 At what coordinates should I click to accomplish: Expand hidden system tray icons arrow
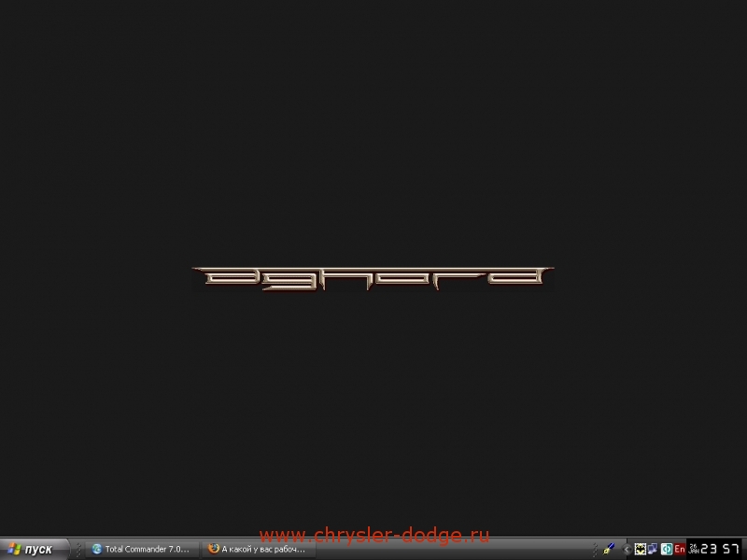[627, 550]
